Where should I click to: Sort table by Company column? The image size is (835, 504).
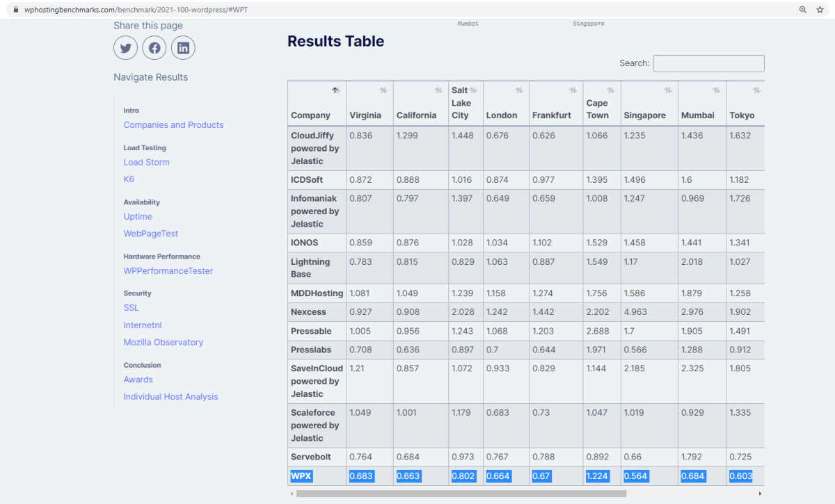(317, 103)
